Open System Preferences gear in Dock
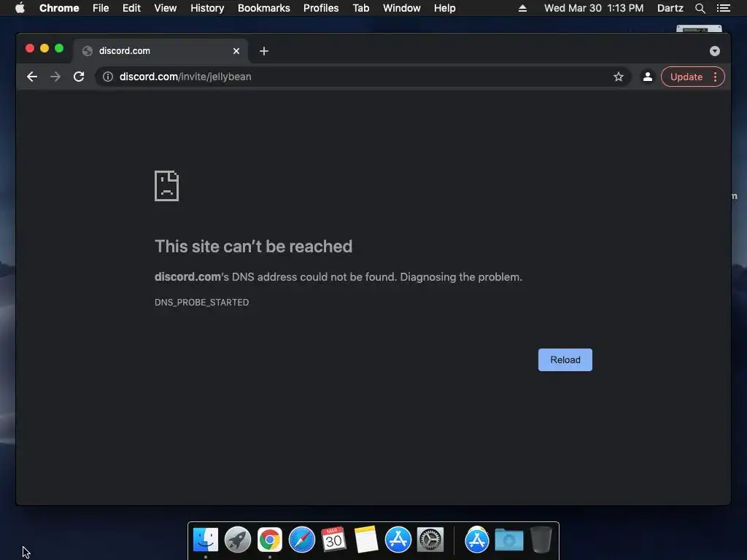Screen dimensions: 747x560 430,540
